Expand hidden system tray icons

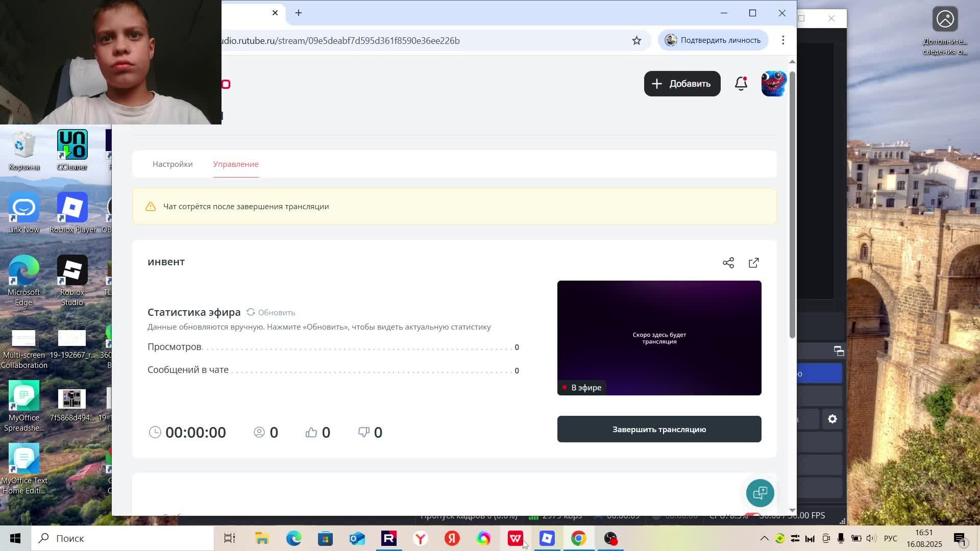(x=764, y=538)
